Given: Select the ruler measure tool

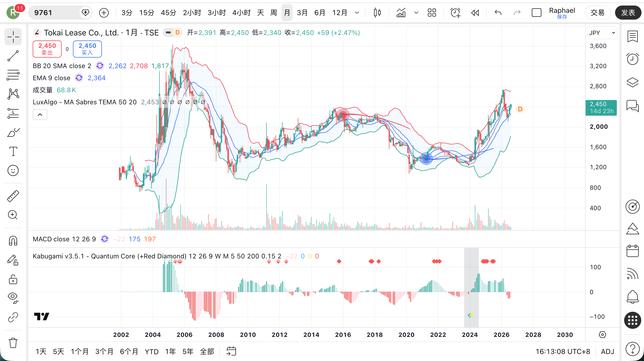Looking at the screenshot, I should (13, 196).
